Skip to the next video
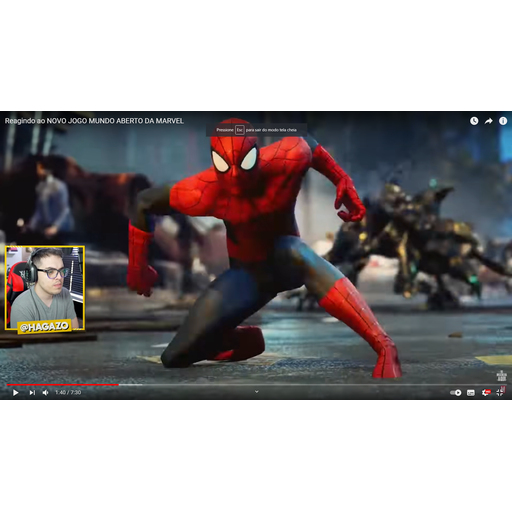This screenshot has height=512, width=512. pyautogui.click(x=32, y=393)
